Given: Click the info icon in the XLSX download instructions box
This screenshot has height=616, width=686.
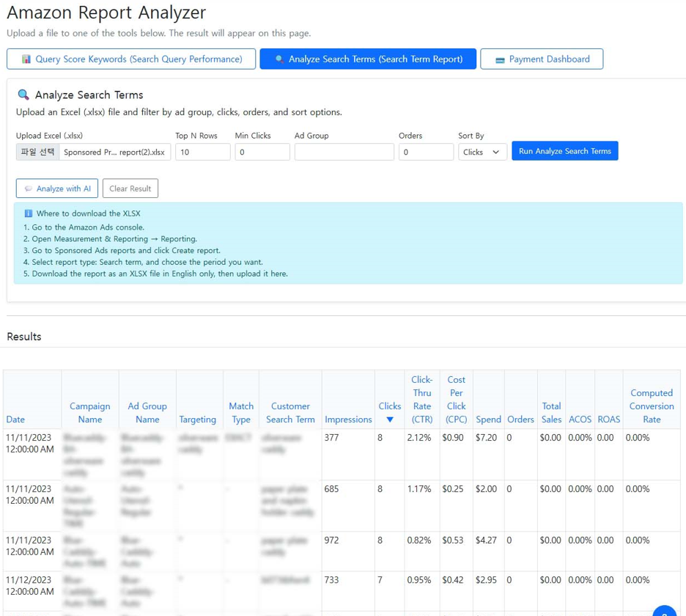Looking at the screenshot, I should 28,213.
